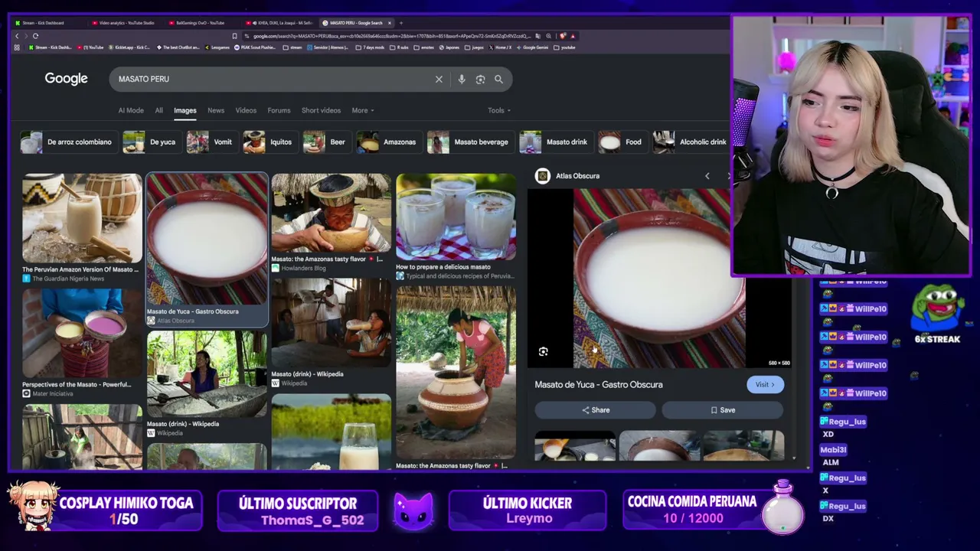Open the juegos bookmarks folder
Image resolution: width=980 pixels, height=551 pixels.
[474, 47]
